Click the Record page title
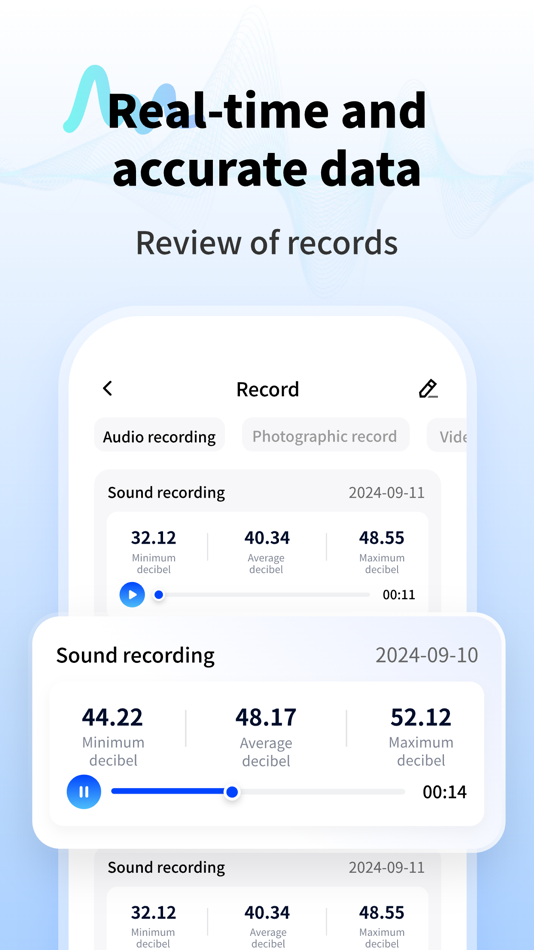The height and width of the screenshot is (950, 534). click(x=268, y=389)
